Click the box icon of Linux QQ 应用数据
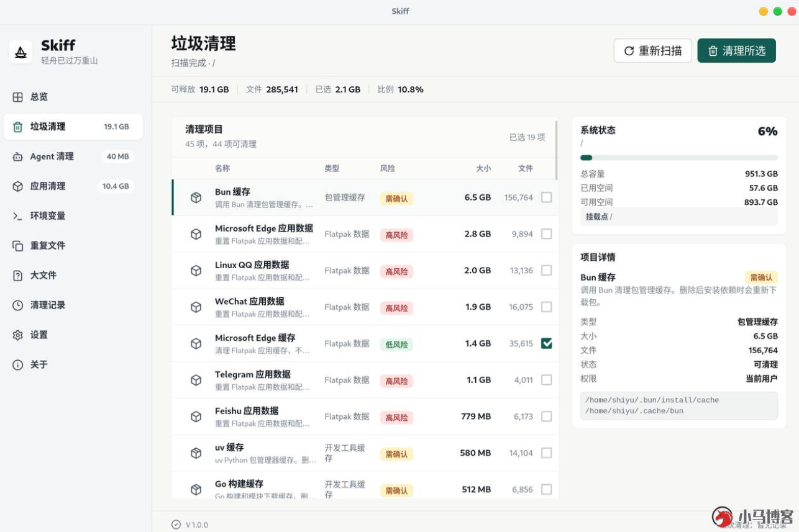 coord(196,271)
